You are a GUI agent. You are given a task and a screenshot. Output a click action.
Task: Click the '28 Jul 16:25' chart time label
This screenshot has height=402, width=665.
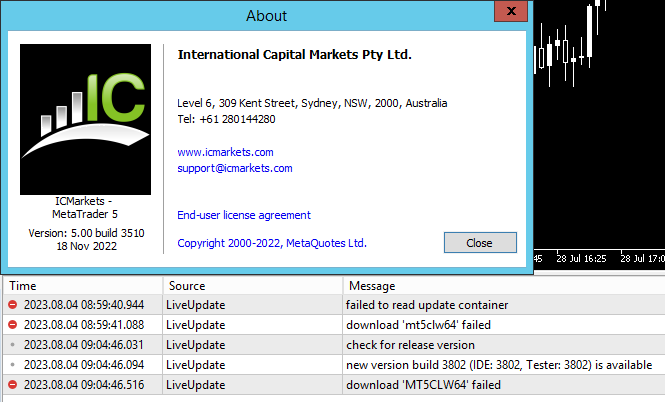581,259
